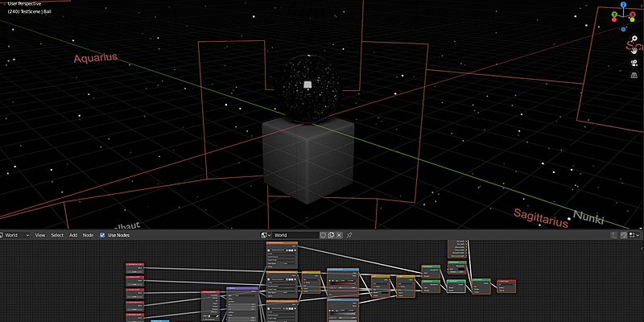
Task: Uncheck the Use Nodes checkbox
Action: 102,235
